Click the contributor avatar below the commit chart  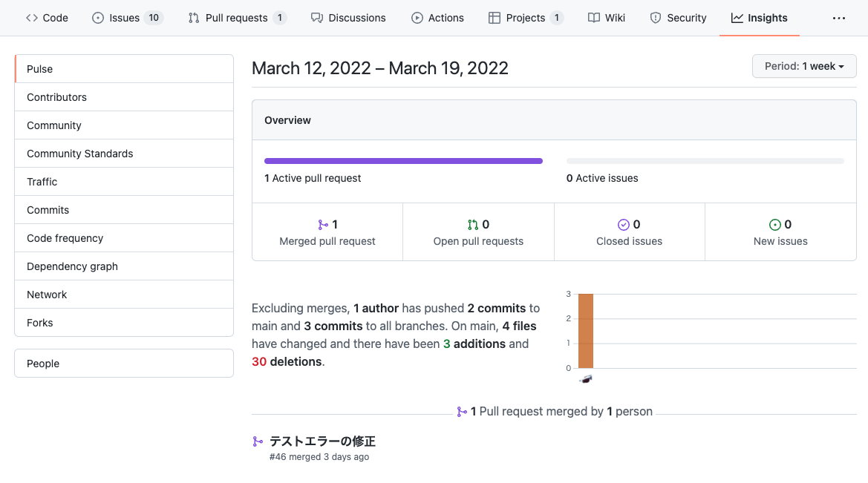(x=585, y=378)
